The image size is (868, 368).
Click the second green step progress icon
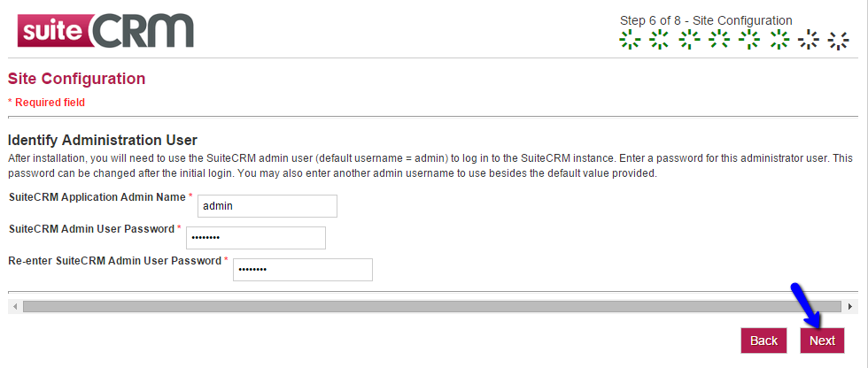[660, 41]
